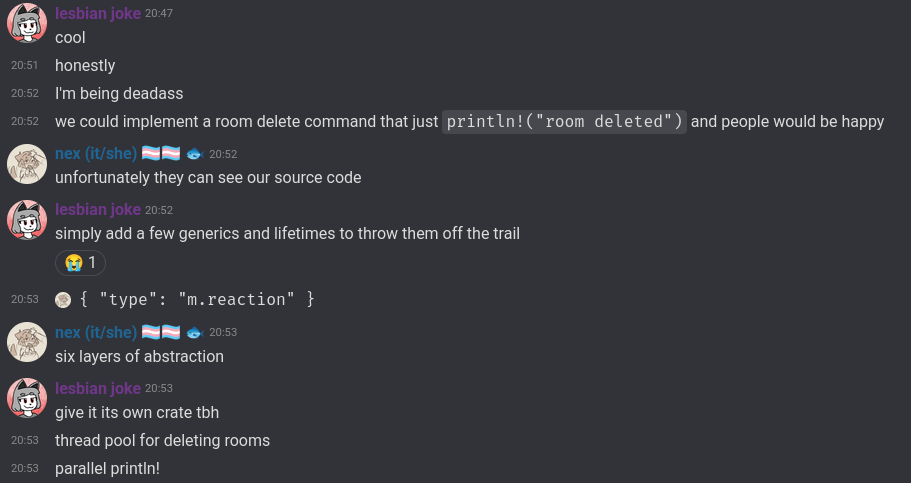Click the 20:52 timestamp beside "I'm being deadass"

pos(25,93)
